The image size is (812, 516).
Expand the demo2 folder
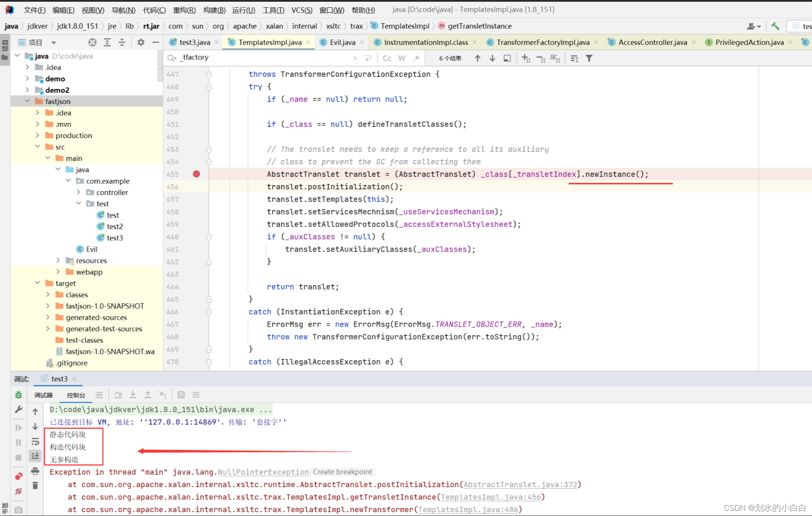[x=27, y=90]
